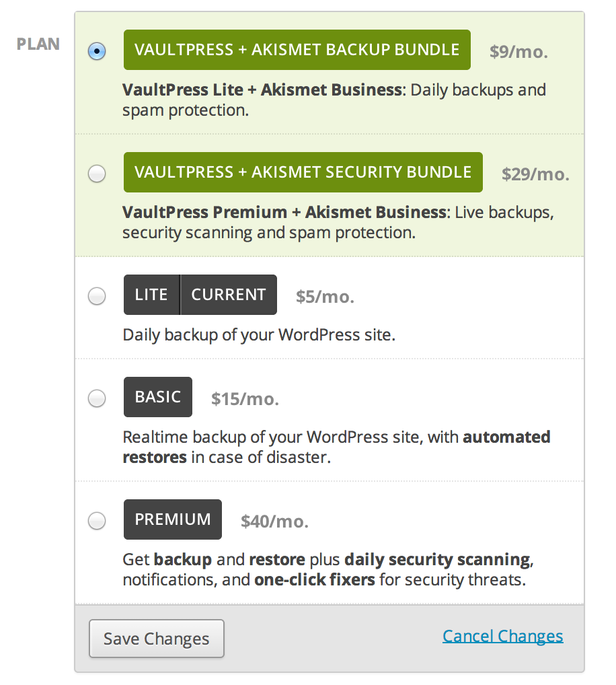The width and height of the screenshot is (616, 685).
Task: Click the dark LITE plan badge
Action: click(151, 295)
